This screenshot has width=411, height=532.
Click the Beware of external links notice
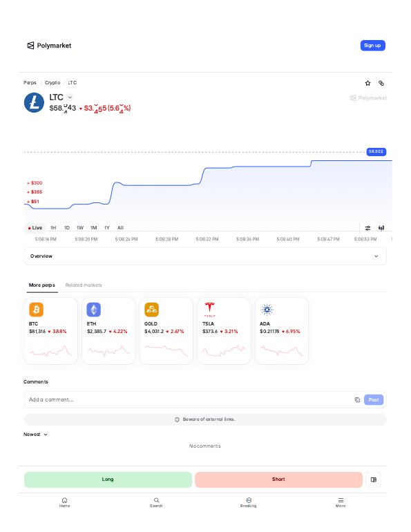(x=205, y=419)
